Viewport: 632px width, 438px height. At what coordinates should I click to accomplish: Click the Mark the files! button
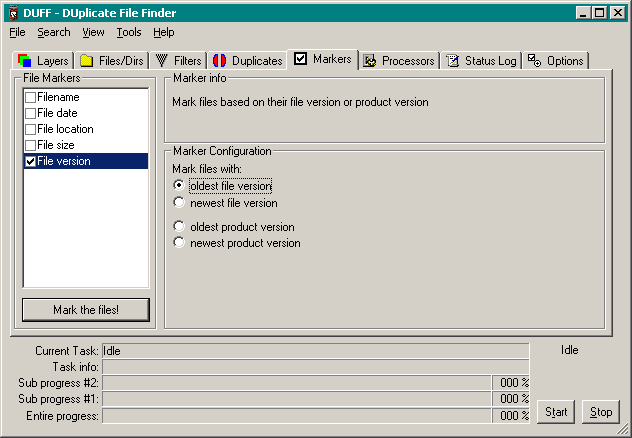pos(86,310)
